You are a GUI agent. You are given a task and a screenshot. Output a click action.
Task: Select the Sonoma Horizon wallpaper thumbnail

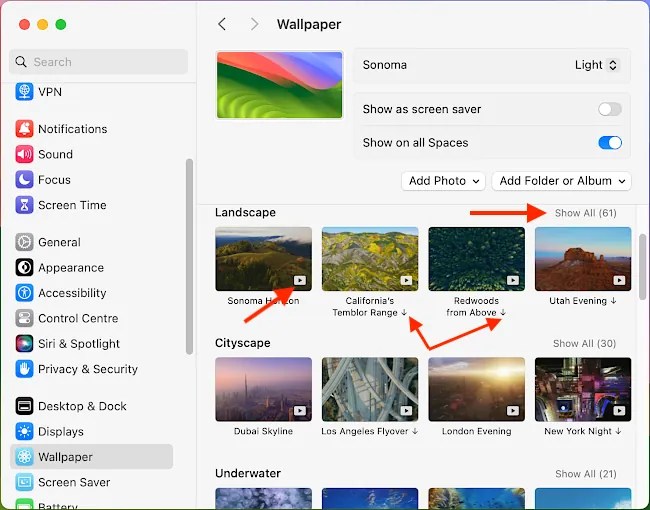pos(263,259)
